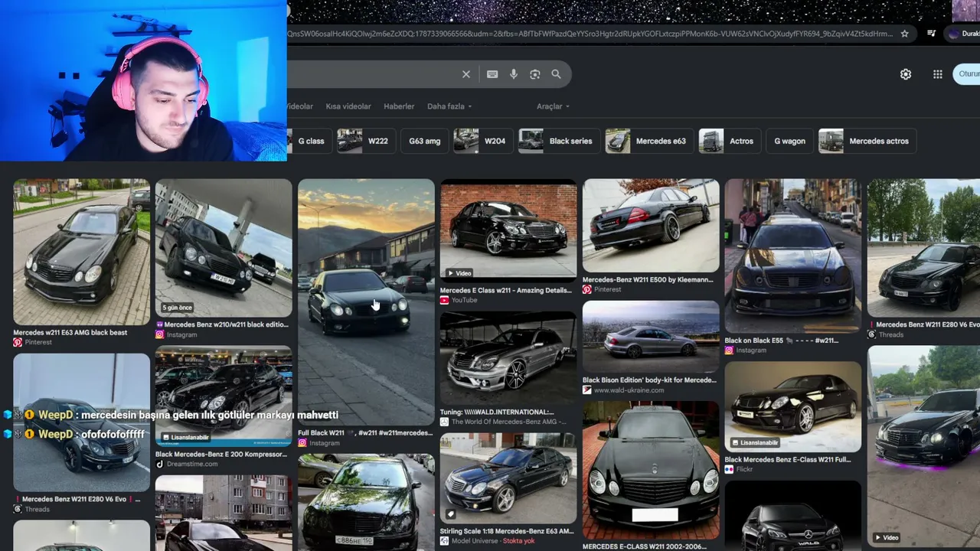The height and width of the screenshot is (551, 980).
Task: Open the Full Black W211 sunset image
Action: click(x=366, y=302)
